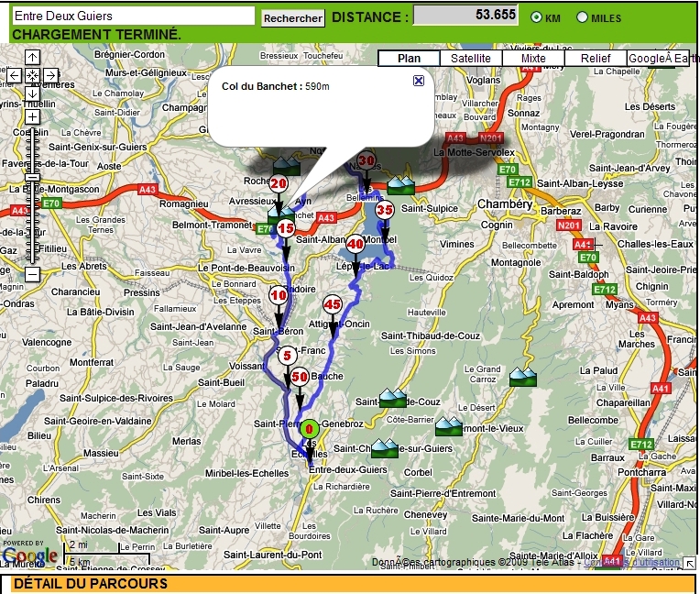Click the Chambéry city label
Image resolution: width=700 pixels, height=594 pixels.
pos(505,204)
